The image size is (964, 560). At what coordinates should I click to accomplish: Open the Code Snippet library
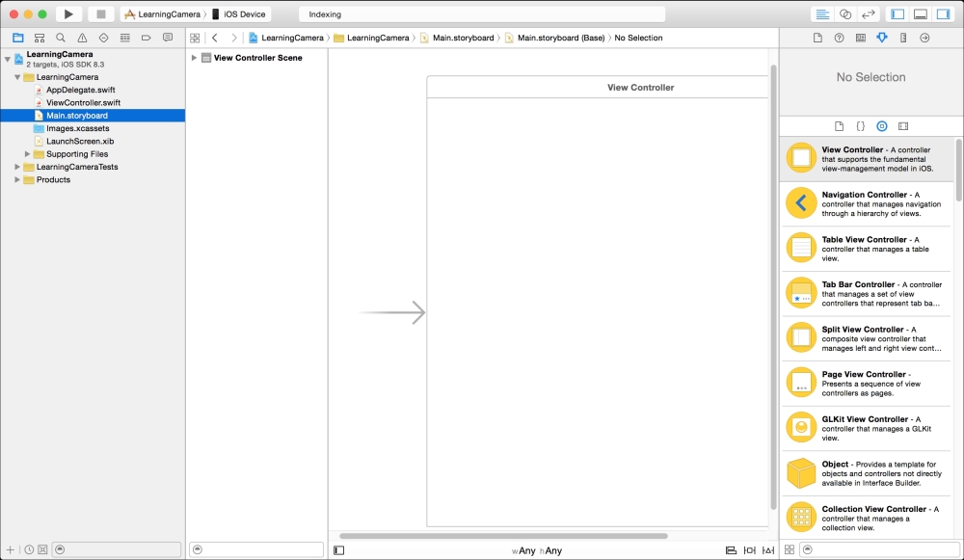[x=861, y=126]
